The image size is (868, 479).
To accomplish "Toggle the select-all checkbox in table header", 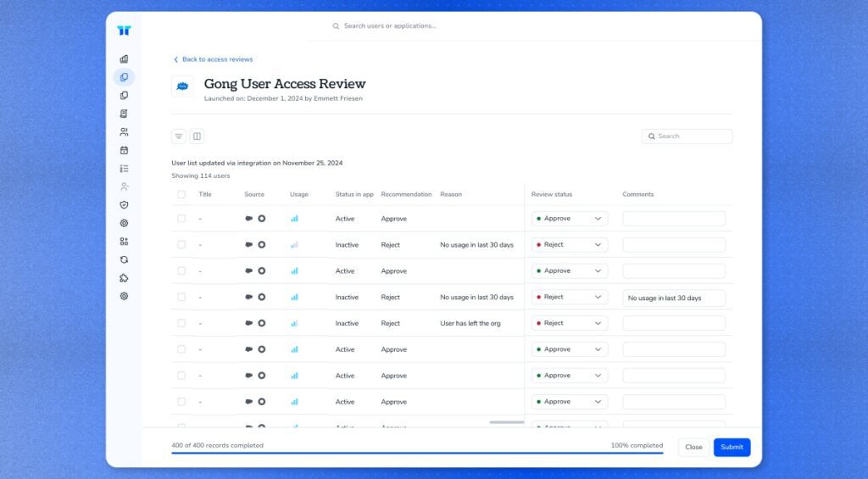I will coord(181,194).
